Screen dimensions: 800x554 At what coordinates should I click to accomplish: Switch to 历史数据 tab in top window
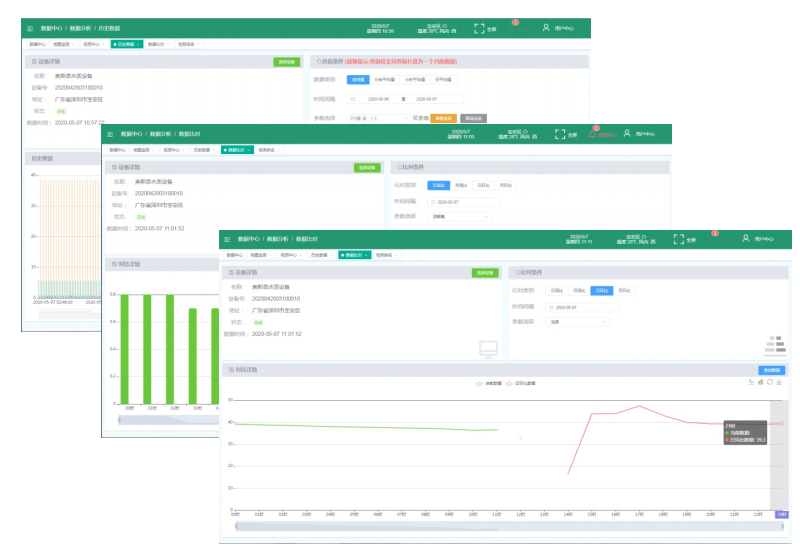pos(126,44)
